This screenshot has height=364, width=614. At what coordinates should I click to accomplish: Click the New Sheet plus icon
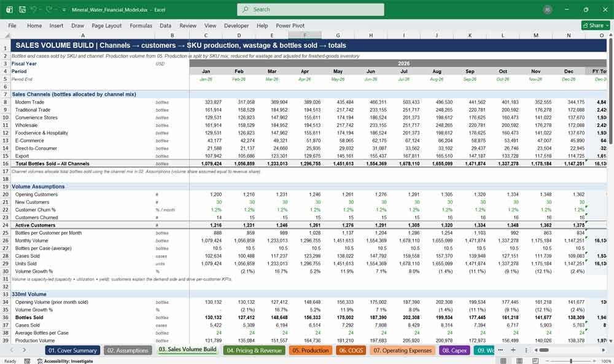coord(513,350)
